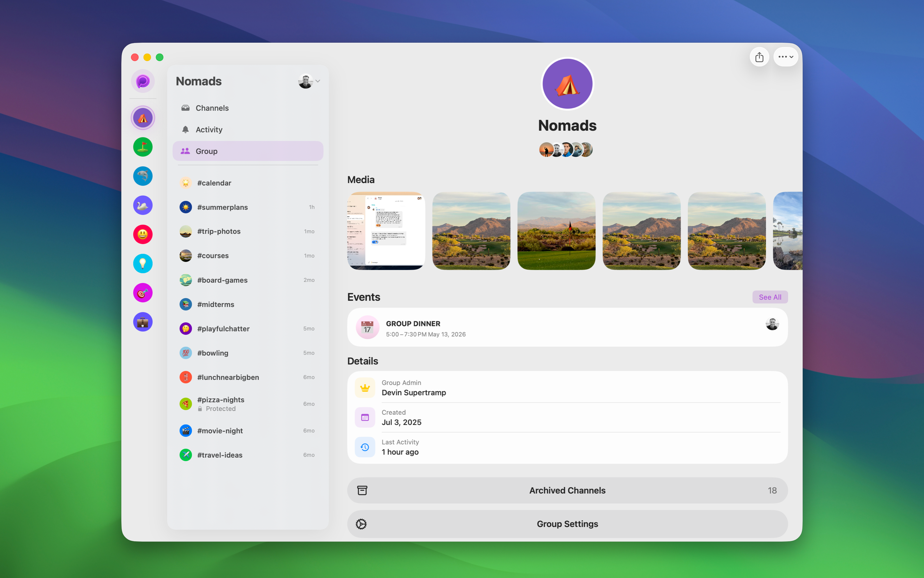Click the #bowling 100 emoji icon
924x578 pixels.
[x=185, y=353]
